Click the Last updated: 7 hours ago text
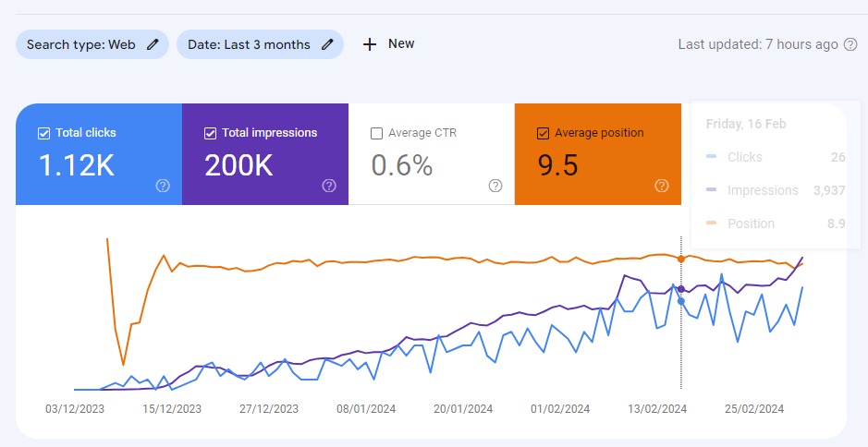The image size is (868, 447). (x=758, y=44)
